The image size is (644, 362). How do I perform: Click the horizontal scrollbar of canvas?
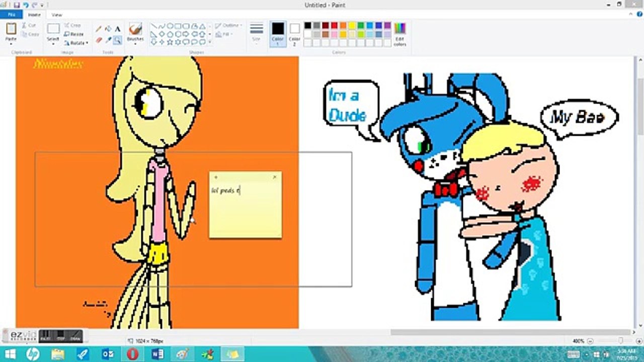[510, 332]
